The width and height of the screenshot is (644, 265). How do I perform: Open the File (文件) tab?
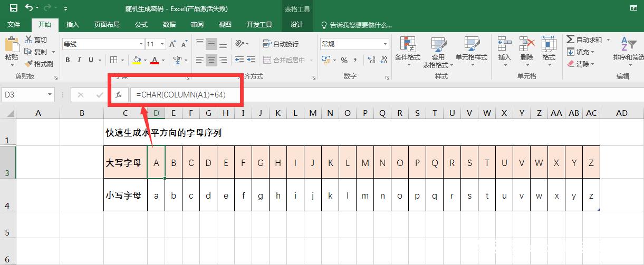tap(14, 25)
